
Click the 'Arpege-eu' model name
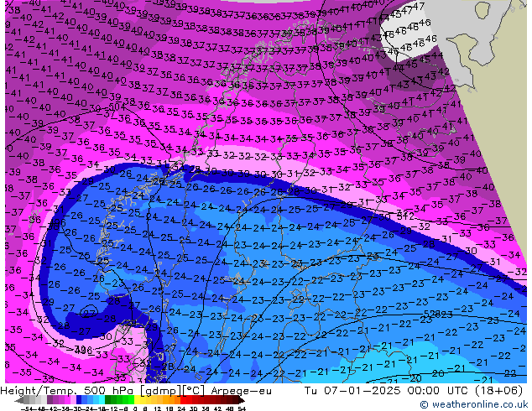tap(241, 391)
